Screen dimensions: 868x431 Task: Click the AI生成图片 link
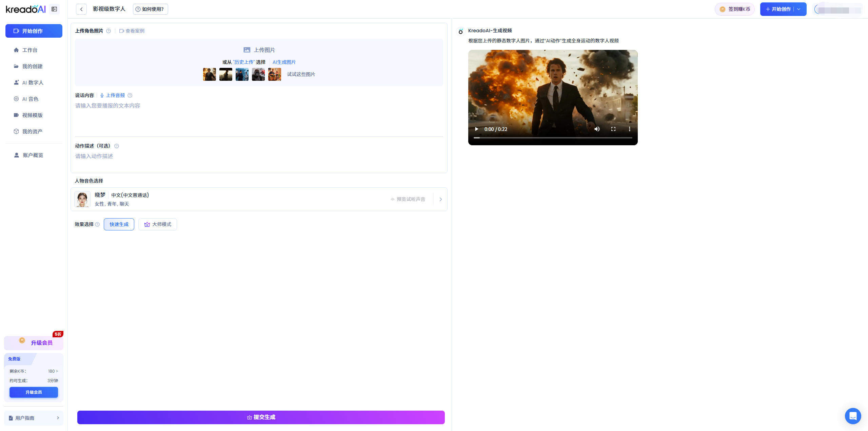click(284, 62)
